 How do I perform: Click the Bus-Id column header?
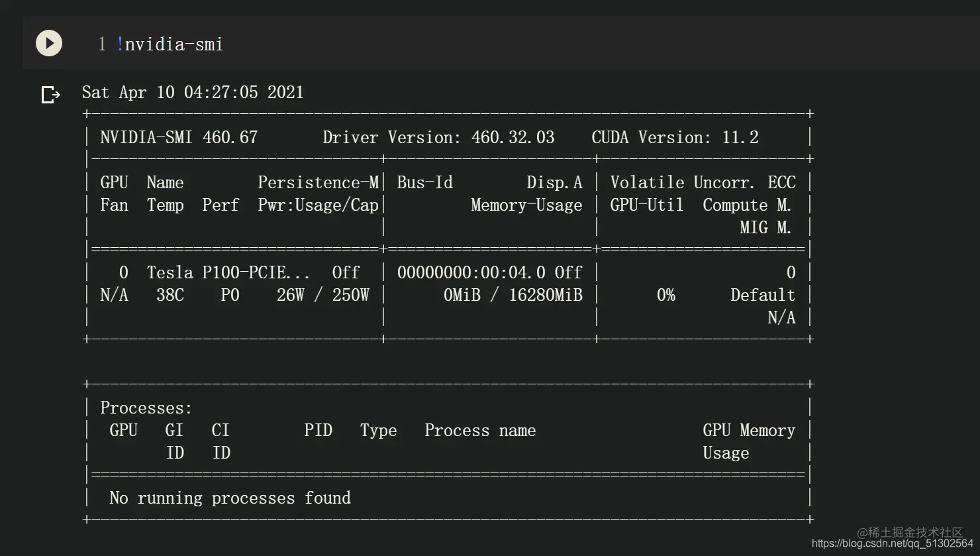(425, 182)
